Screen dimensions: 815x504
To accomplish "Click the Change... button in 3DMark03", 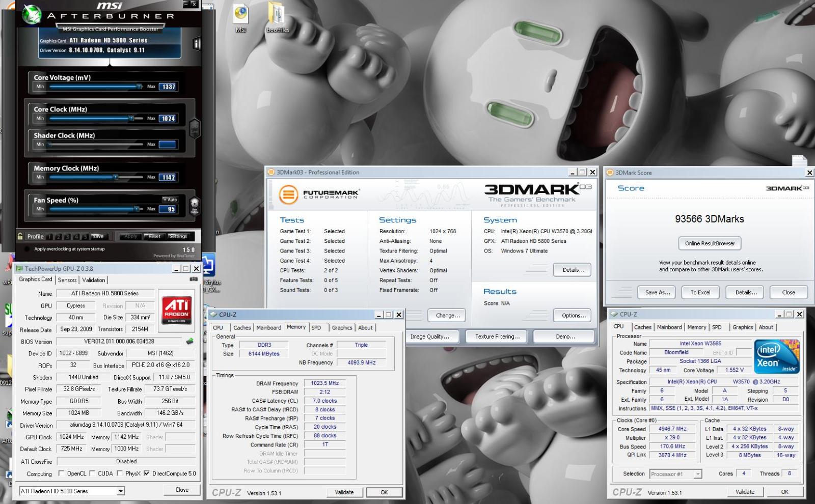I will pyautogui.click(x=447, y=316).
